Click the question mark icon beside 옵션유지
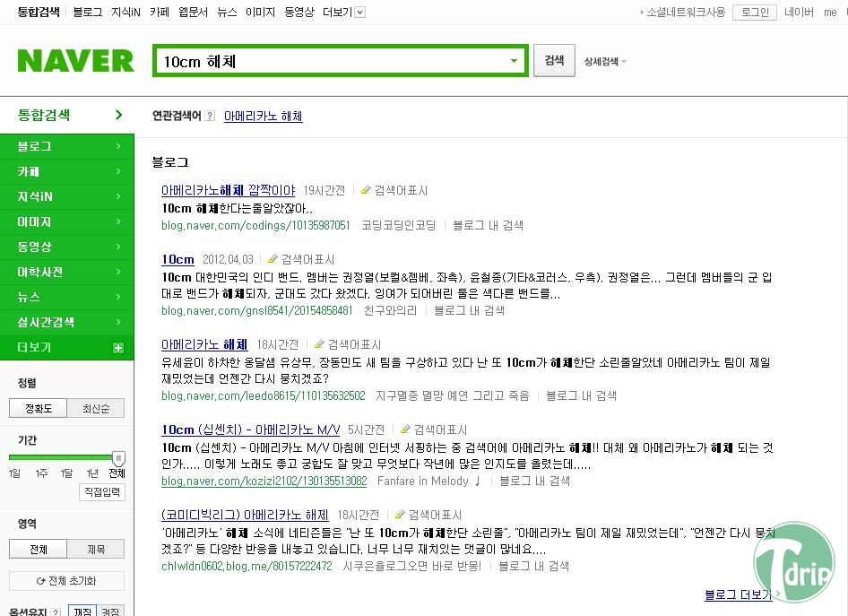The width and height of the screenshot is (848, 616). (56, 612)
